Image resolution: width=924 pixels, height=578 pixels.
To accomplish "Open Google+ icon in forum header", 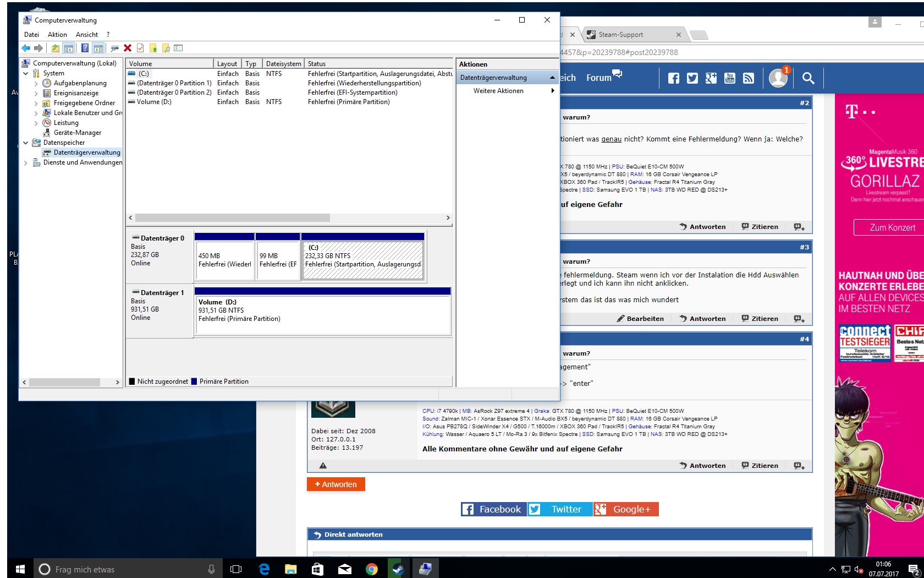I will point(711,78).
